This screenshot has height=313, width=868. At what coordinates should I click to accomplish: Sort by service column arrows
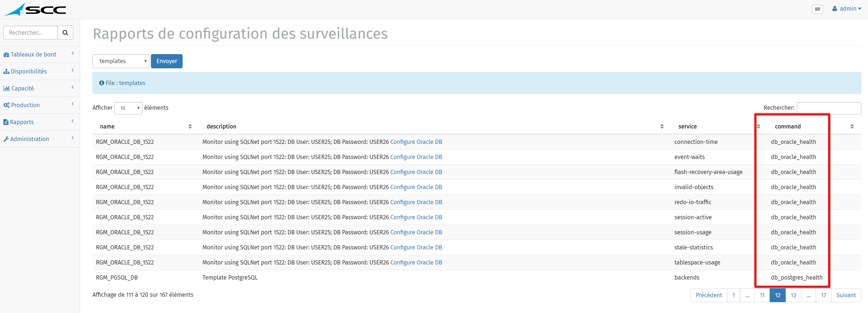(x=759, y=126)
